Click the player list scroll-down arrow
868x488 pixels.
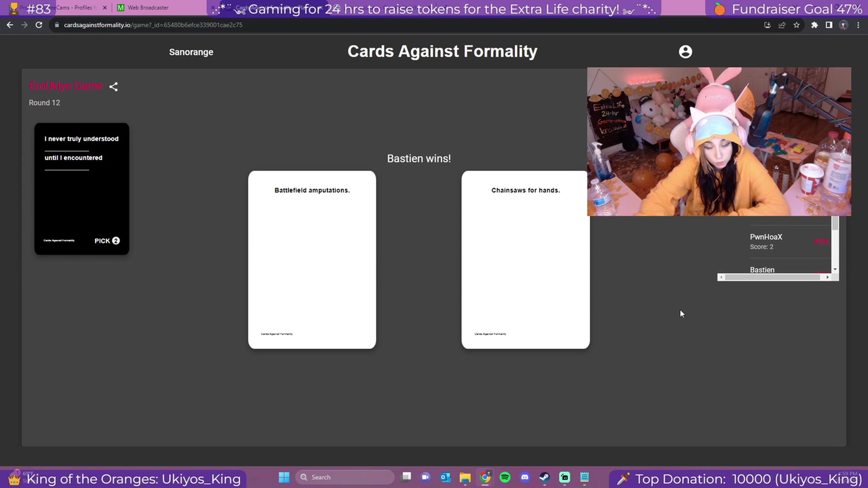pyautogui.click(x=835, y=269)
